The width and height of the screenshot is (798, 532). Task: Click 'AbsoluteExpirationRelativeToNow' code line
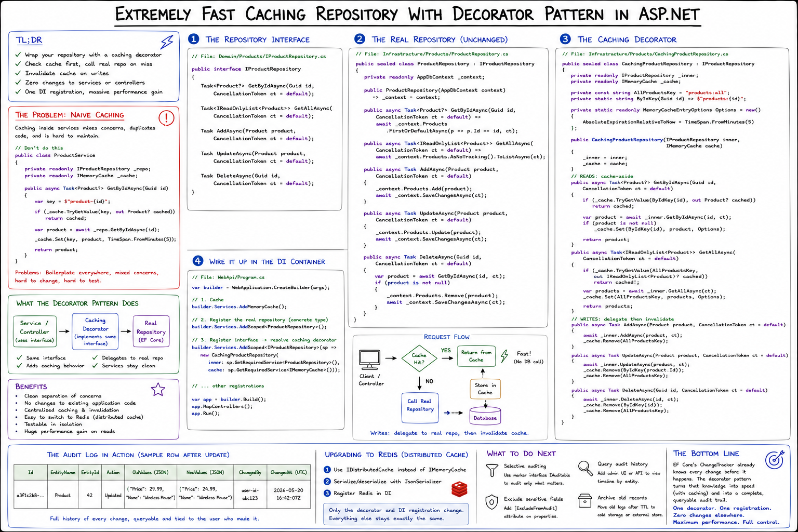tap(668, 122)
